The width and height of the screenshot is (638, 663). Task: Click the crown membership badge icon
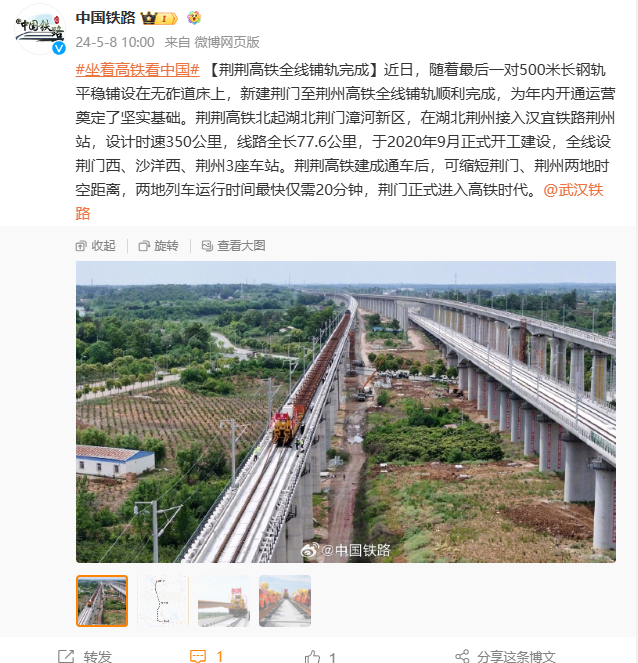[159, 18]
